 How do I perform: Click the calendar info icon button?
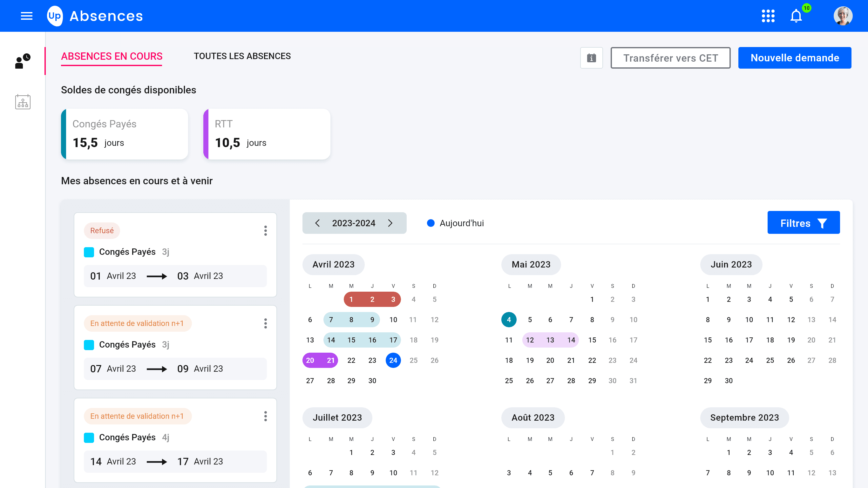click(591, 58)
